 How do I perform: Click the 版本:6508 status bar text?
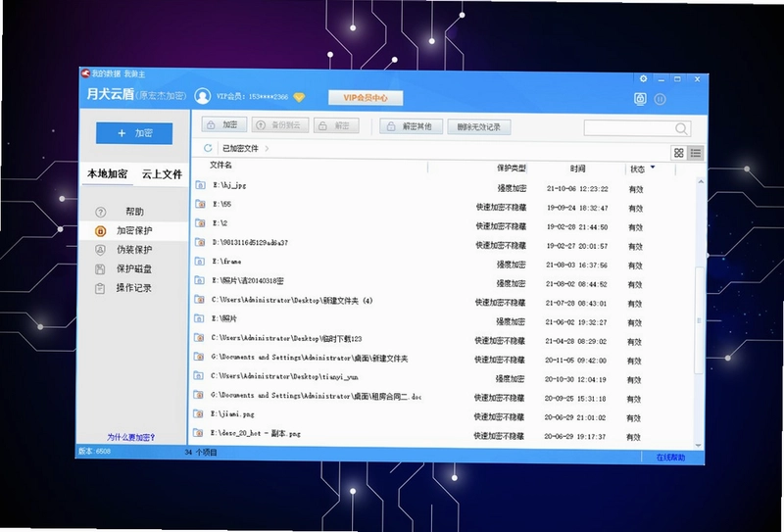[x=94, y=451]
